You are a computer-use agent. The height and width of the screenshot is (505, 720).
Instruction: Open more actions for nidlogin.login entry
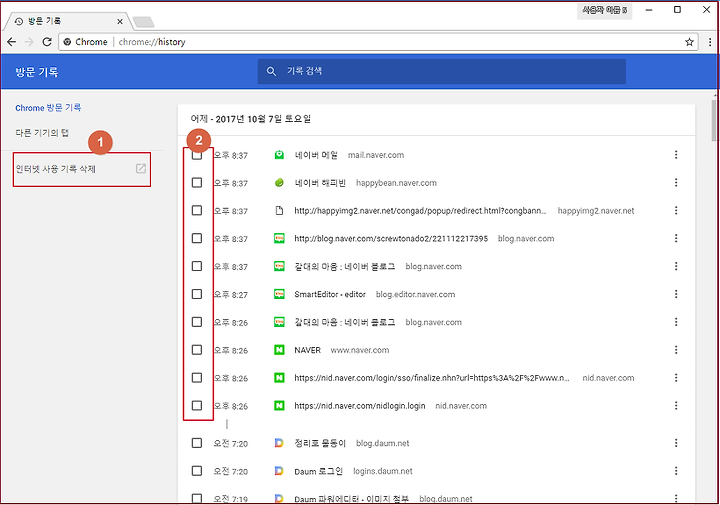pos(676,405)
